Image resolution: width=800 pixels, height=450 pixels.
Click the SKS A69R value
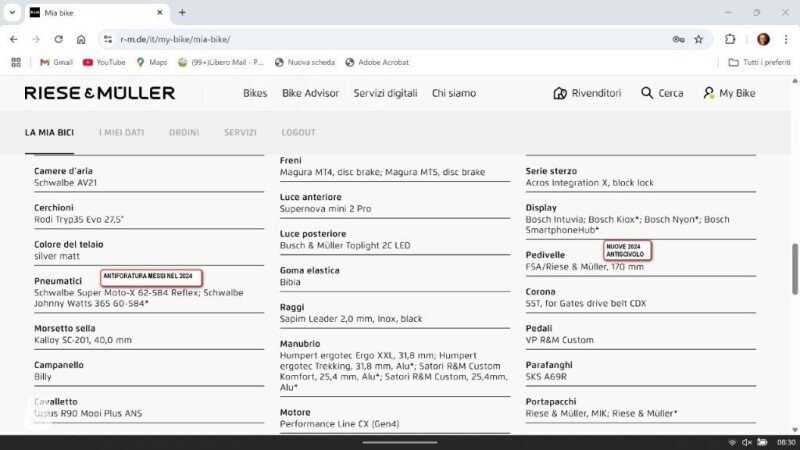[546, 377]
